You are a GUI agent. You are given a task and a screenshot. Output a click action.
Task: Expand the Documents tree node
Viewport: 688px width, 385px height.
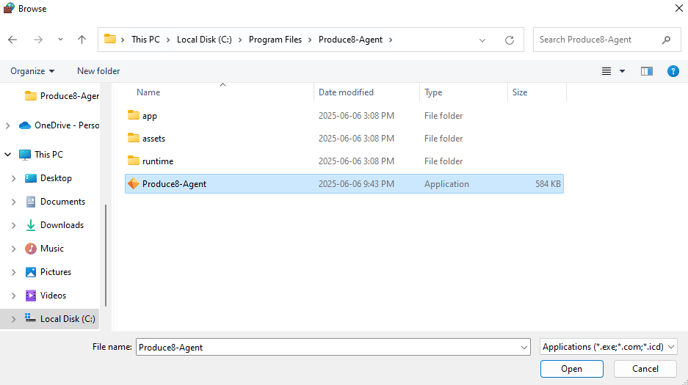point(13,202)
